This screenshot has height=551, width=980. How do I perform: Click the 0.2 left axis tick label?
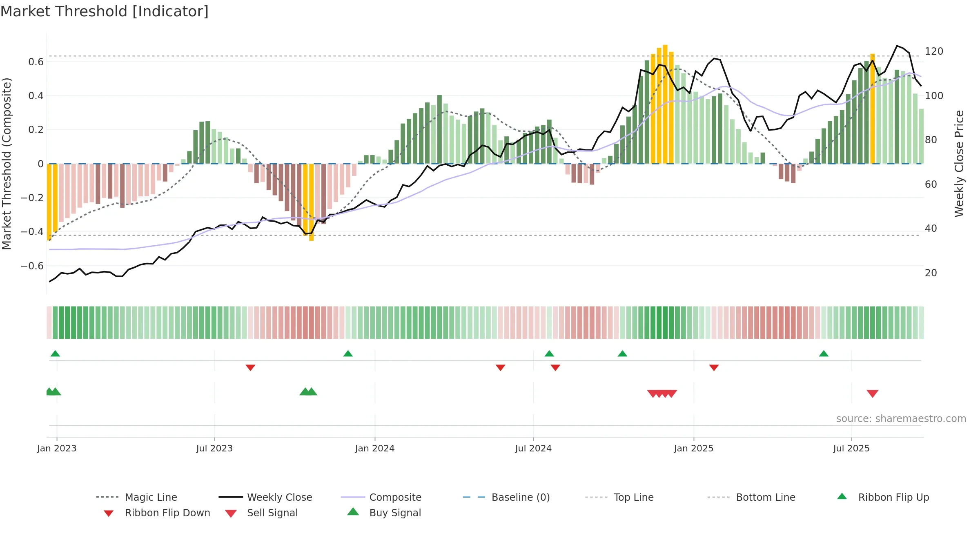[x=36, y=130]
